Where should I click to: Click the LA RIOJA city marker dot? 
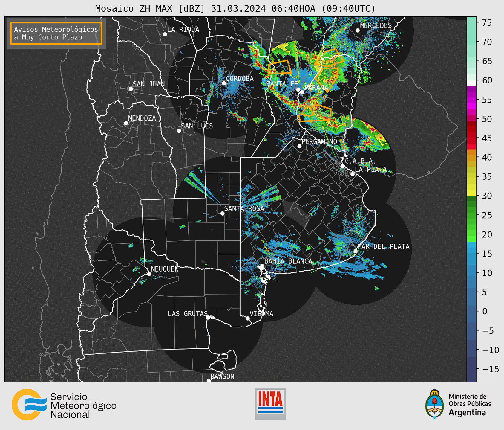click(165, 34)
